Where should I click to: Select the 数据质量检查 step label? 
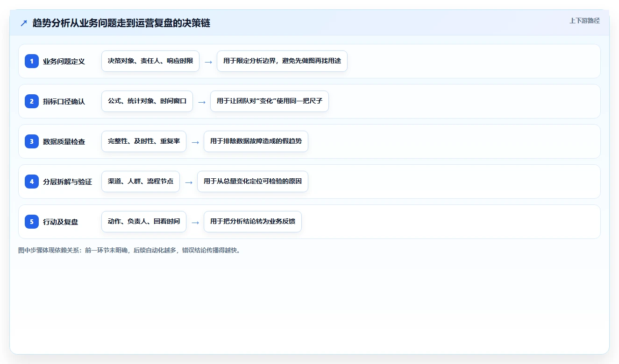(64, 141)
